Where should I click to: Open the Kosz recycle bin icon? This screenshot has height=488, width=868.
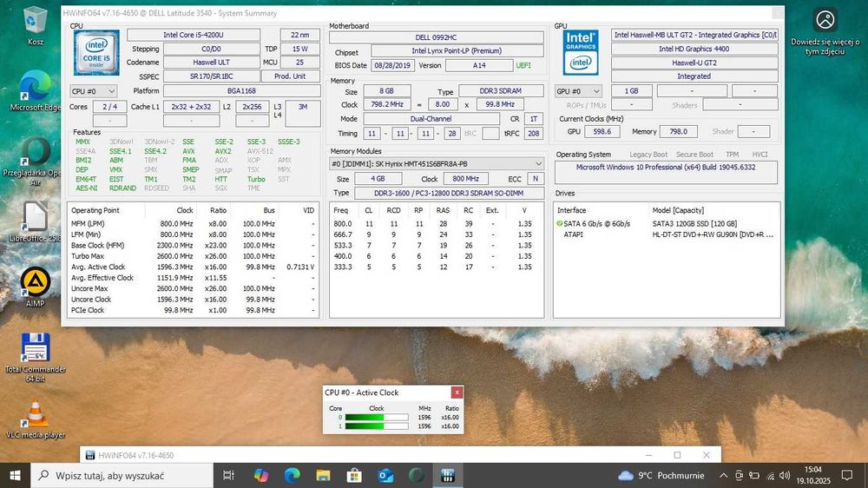click(x=36, y=25)
